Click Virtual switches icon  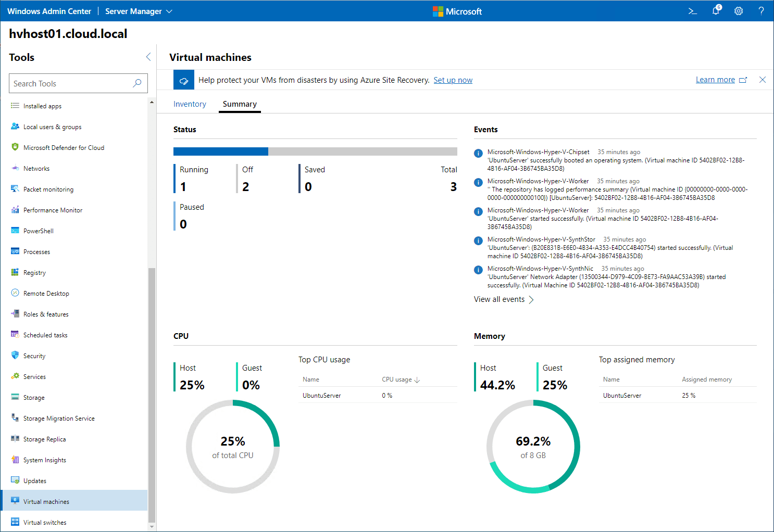(x=15, y=522)
